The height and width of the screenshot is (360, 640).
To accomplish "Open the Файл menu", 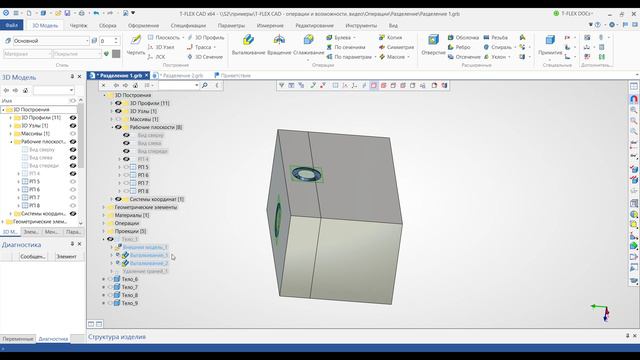I will pyautogui.click(x=12, y=25).
